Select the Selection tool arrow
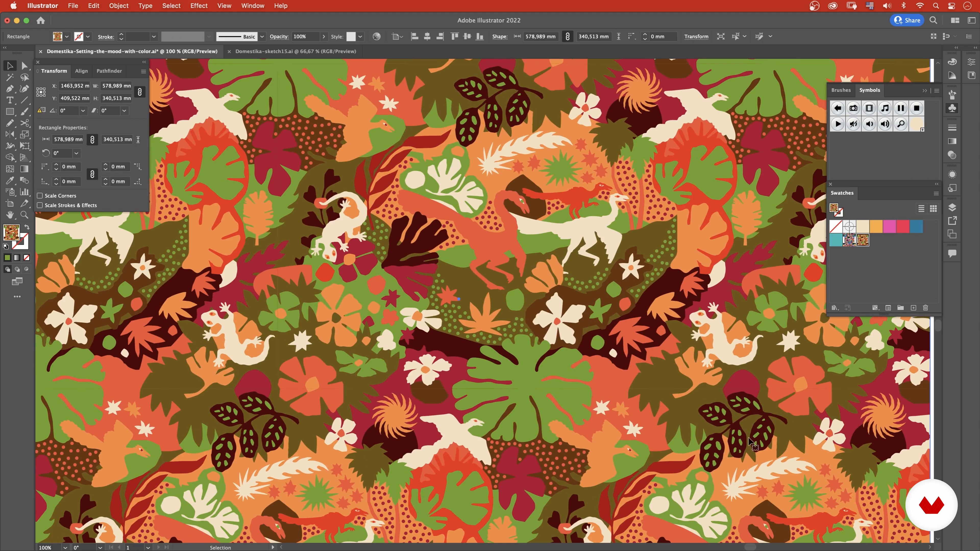This screenshot has height=551, width=980. tap(10, 66)
